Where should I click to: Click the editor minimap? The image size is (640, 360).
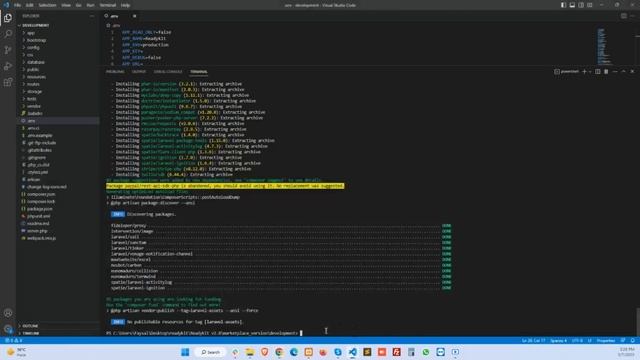(x=604, y=46)
